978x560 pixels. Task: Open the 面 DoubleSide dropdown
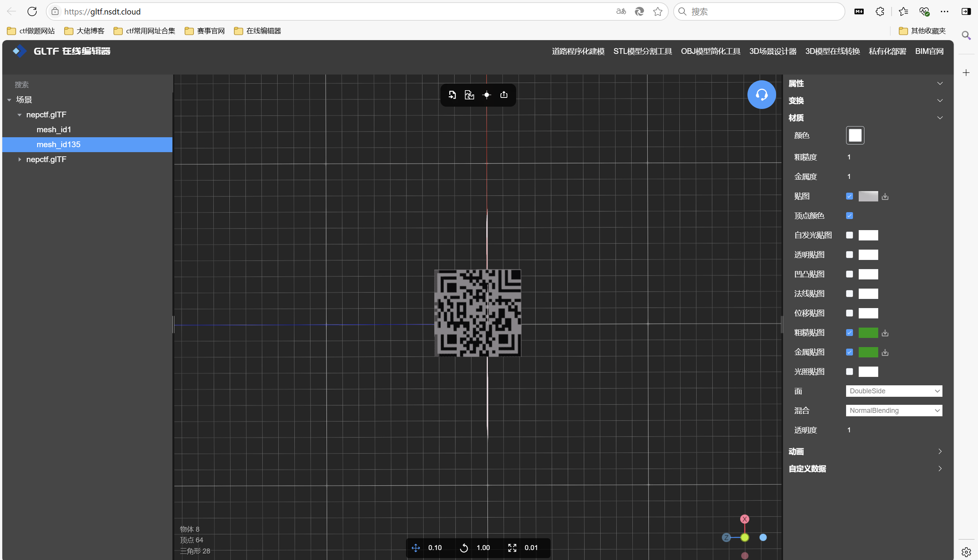(894, 391)
